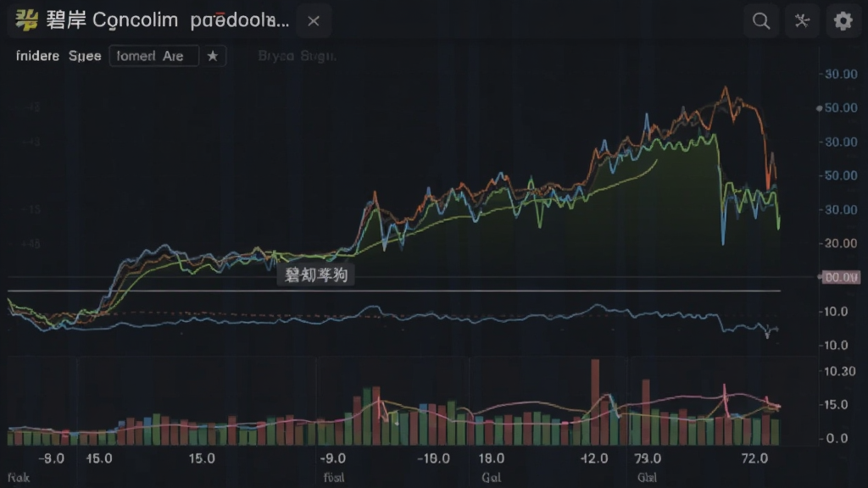The height and width of the screenshot is (488, 868).
Task: Click the 0.0 volume axis label
Action: 837,439
